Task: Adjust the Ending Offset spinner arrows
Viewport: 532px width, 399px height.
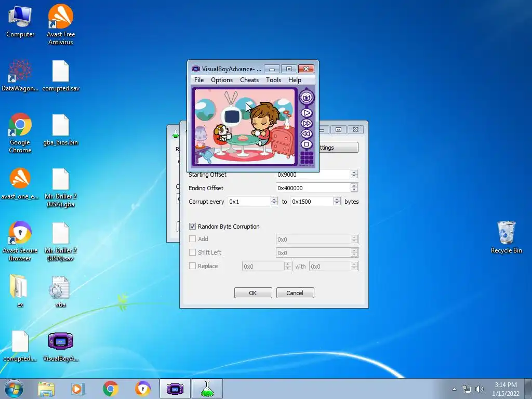Action: coord(354,188)
